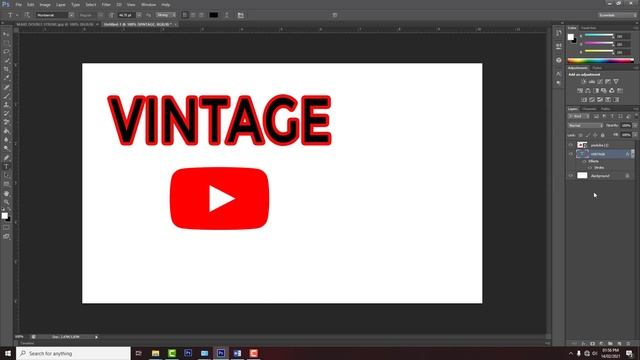
Task: Toggle lock image pixels
Action: click(x=588, y=135)
